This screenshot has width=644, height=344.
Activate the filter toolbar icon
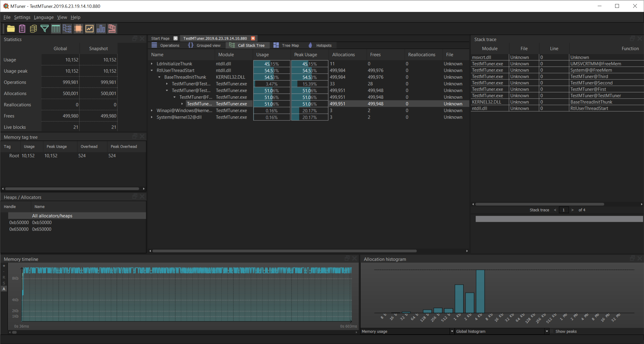click(x=45, y=29)
